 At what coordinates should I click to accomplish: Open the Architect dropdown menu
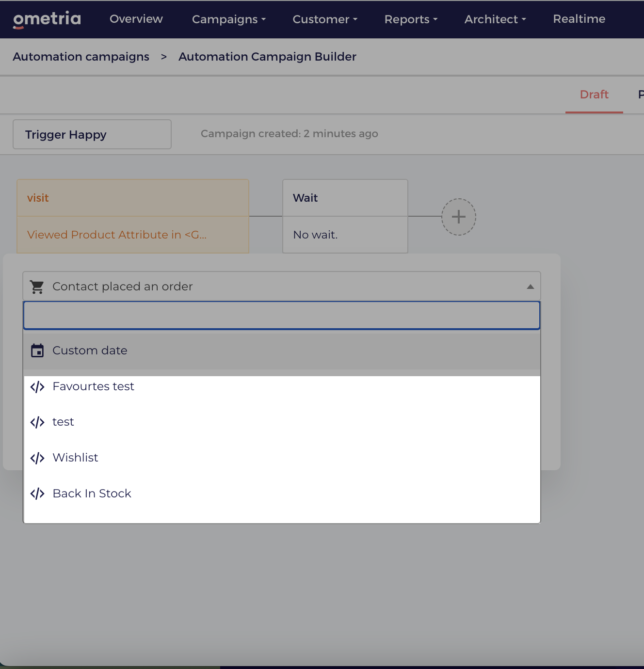(x=495, y=19)
